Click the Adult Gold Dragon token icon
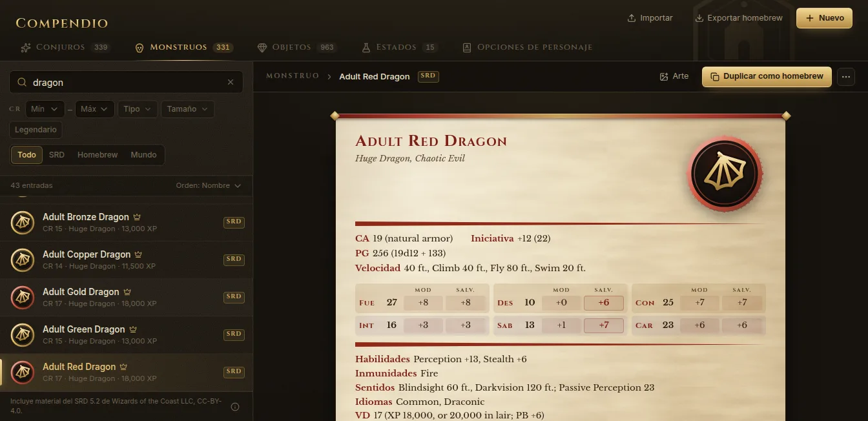The height and width of the screenshot is (421, 868). (23, 298)
